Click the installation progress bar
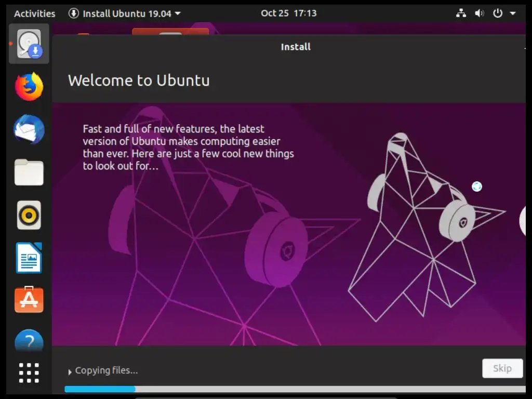This screenshot has width=532, height=399. (x=295, y=389)
